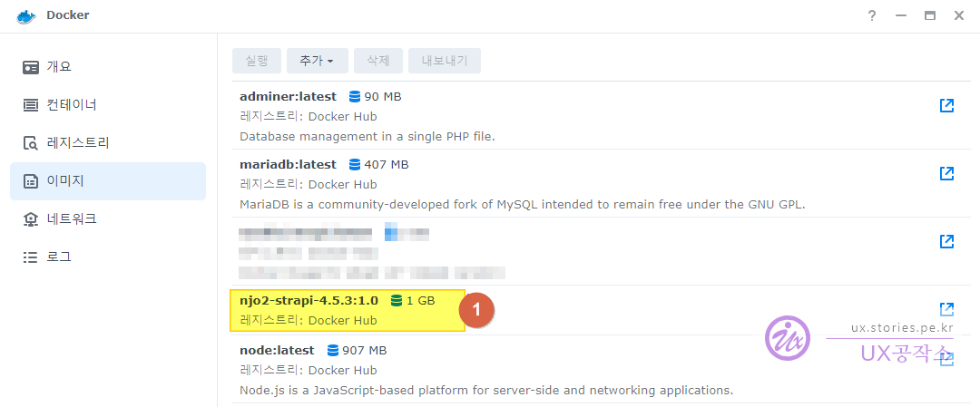This screenshot has width=980, height=407.
Task: Switch to the 레지스트리 section
Action: point(107,143)
